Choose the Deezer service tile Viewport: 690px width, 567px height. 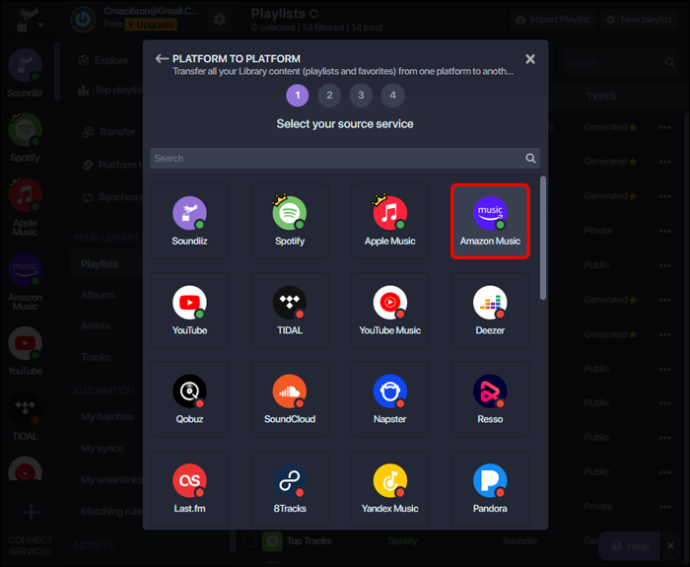[490, 310]
